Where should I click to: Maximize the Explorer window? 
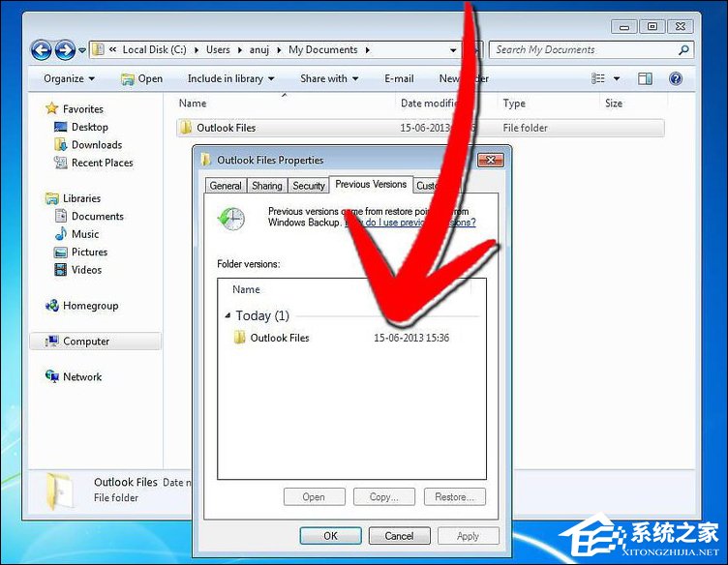[x=652, y=26]
